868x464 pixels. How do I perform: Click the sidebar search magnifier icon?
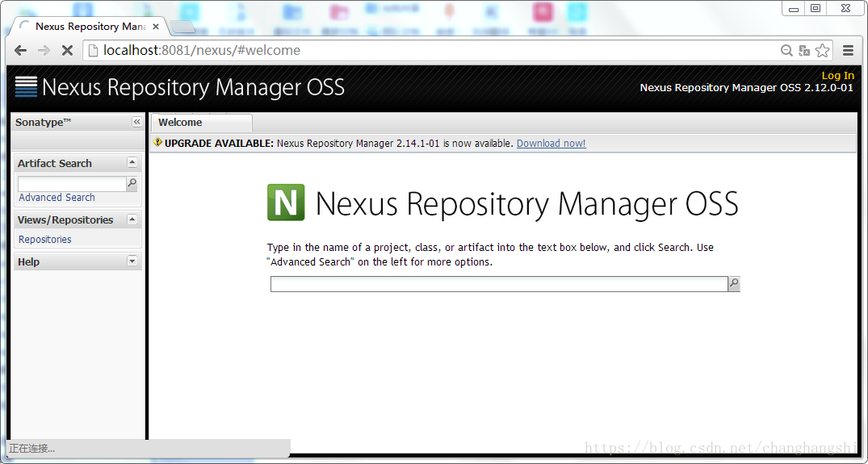point(132,183)
